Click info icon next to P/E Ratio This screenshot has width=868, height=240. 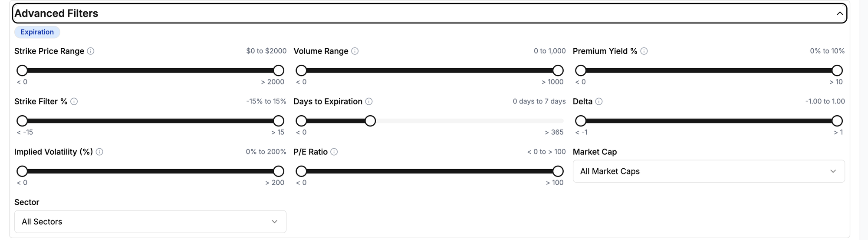334,152
